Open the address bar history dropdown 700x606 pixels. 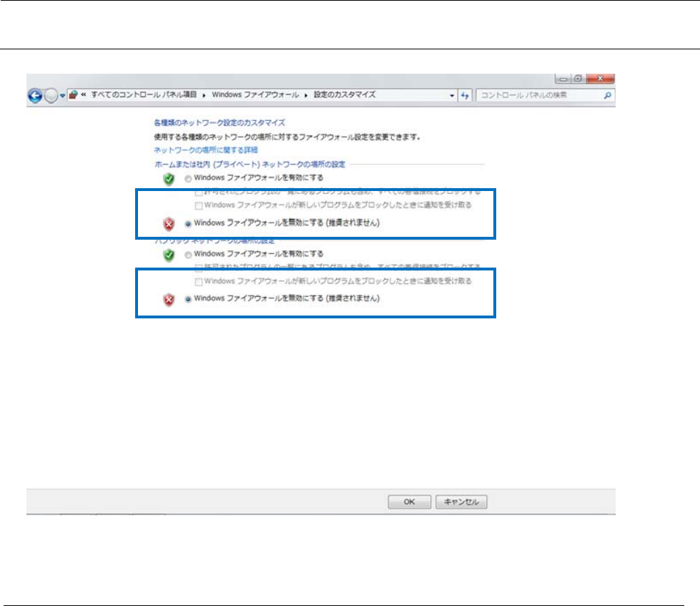tap(452, 96)
